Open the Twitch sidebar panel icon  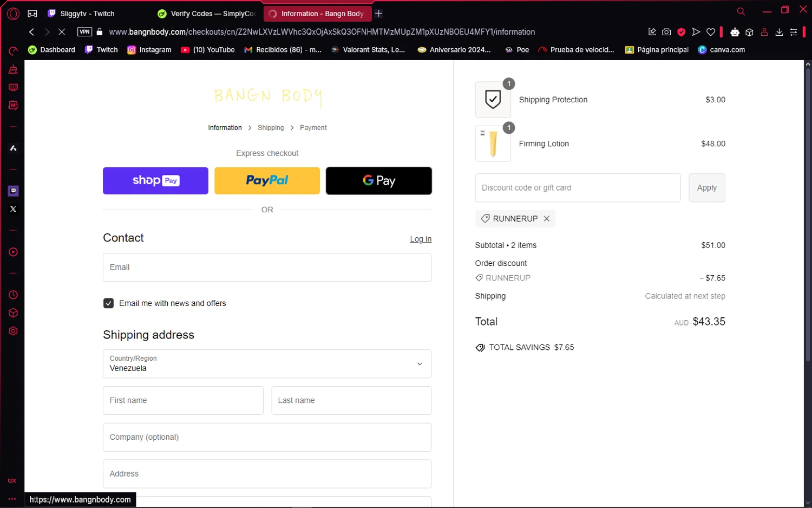[13, 191]
